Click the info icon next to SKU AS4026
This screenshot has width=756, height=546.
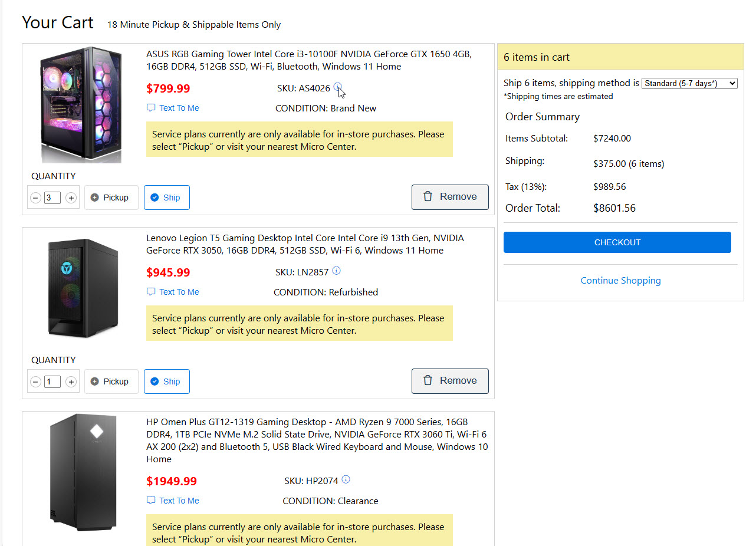click(337, 87)
